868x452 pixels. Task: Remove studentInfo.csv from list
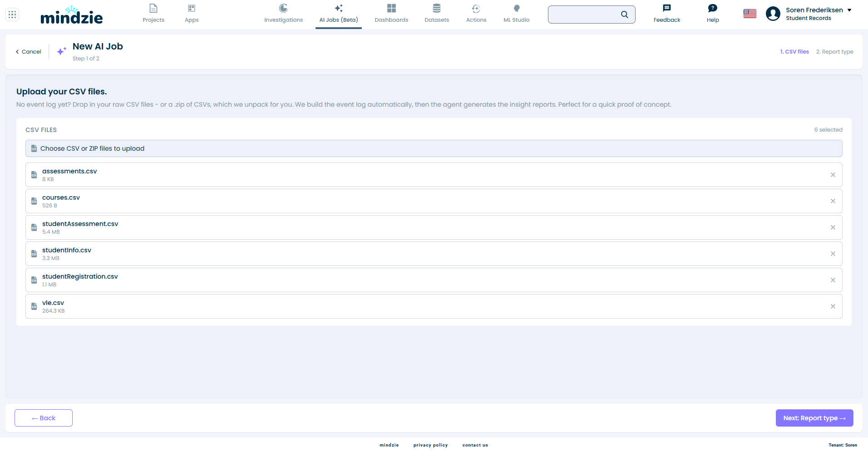833,254
